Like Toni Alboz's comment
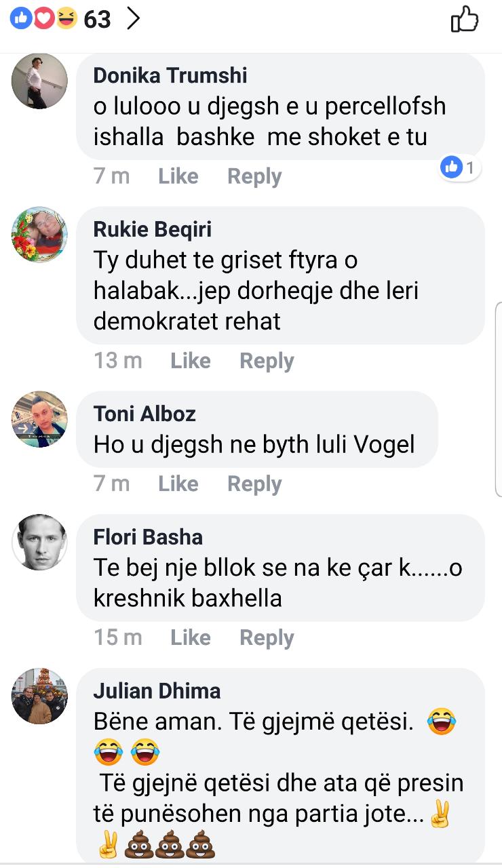Image resolution: width=502 pixels, height=868 pixels. 178,484
